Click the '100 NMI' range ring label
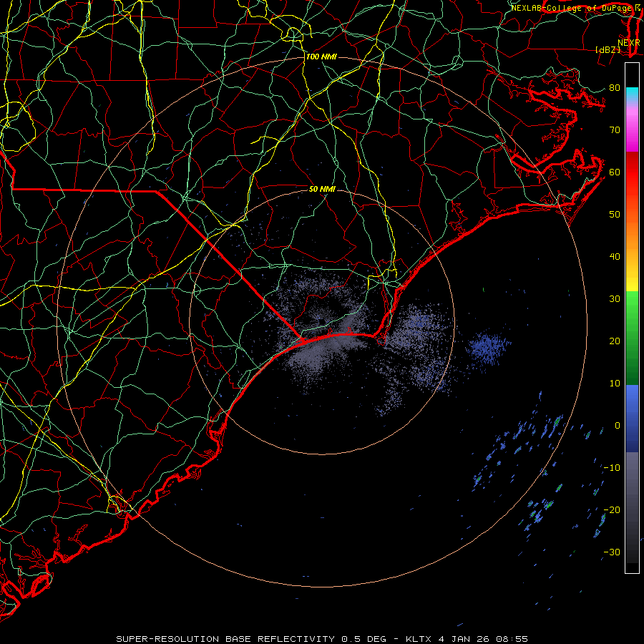This screenshot has height=644, width=644. coord(321,57)
